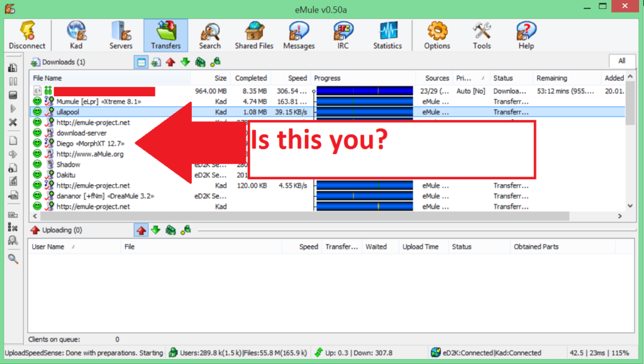Click the downloads list scroll-left arrow
This screenshot has width=644, height=364.
pyautogui.click(x=35, y=216)
